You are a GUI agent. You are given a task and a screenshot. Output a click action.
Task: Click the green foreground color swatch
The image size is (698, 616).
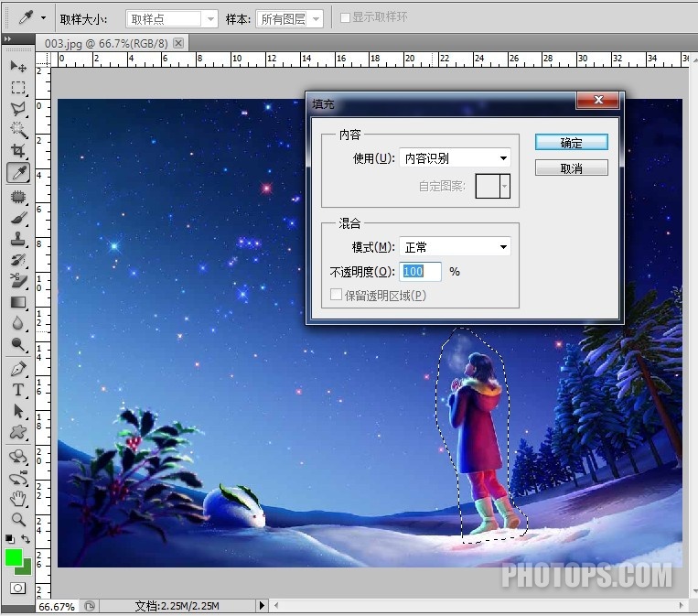(14, 557)
